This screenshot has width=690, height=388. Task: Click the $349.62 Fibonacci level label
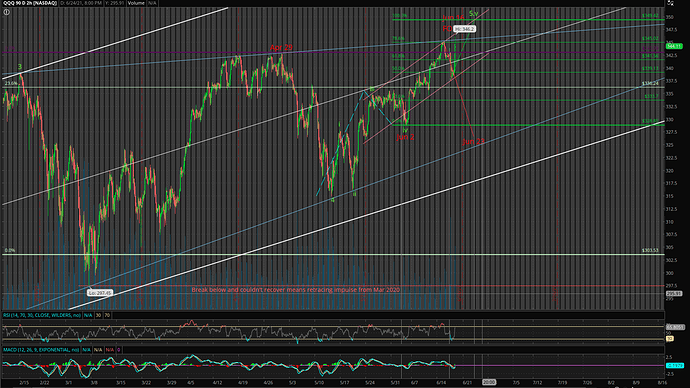pos(650,16)
